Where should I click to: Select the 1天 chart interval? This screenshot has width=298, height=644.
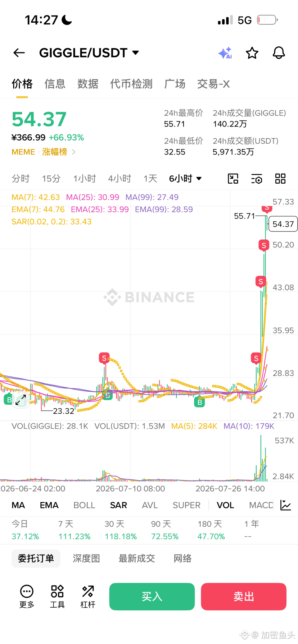(150, 179)
